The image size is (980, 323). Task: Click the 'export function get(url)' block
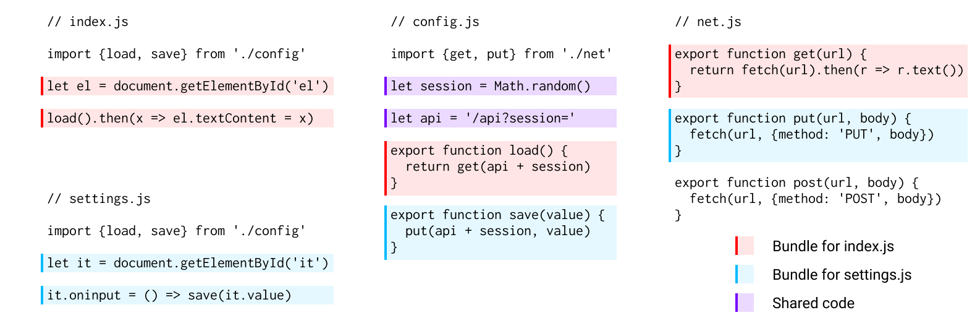(818, 71)
